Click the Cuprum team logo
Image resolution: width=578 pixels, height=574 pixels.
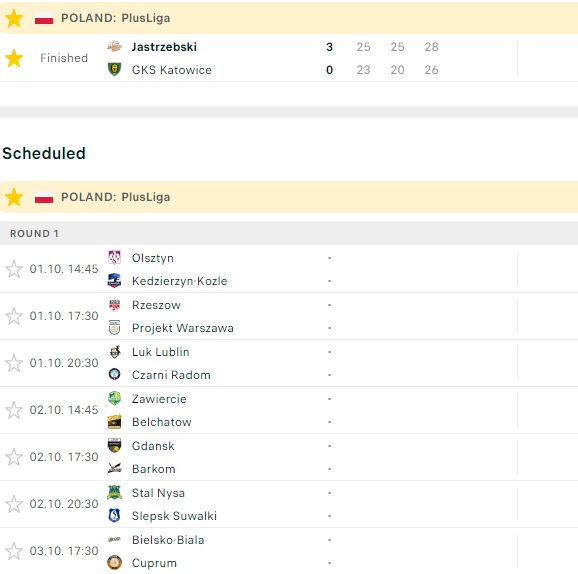point(114,562)
